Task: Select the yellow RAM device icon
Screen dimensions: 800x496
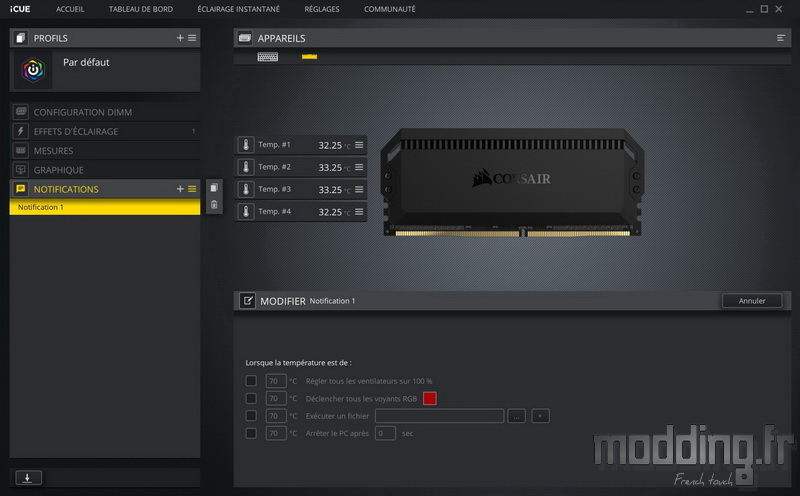Action: point(309,56)
